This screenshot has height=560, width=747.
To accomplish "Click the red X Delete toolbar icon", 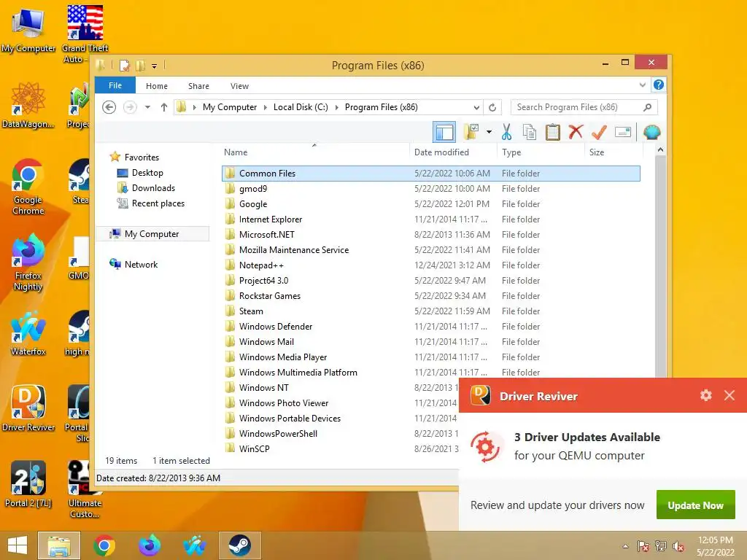I will [x=576, y=132].
